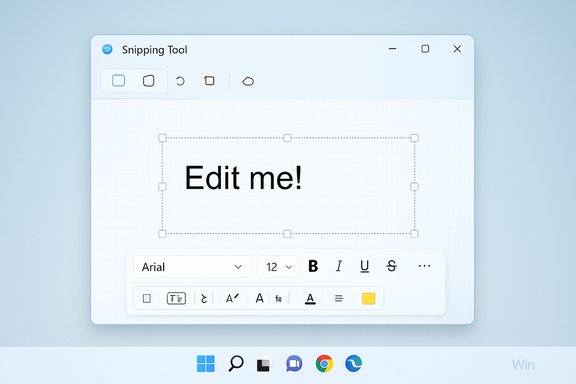The width and height of the screenshot is (576, 384).
Task: Open Task View on the taskbar
Action: pos(264,364)
